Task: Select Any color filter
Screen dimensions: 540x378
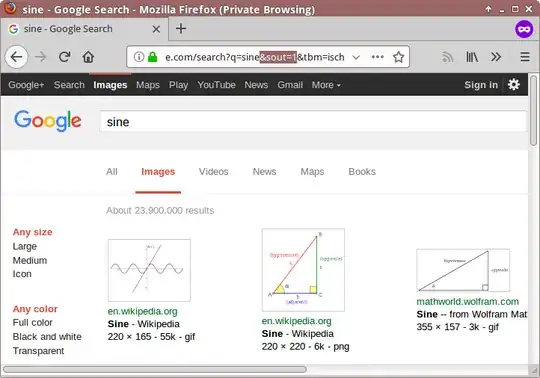Action: (x=35, y=309)
